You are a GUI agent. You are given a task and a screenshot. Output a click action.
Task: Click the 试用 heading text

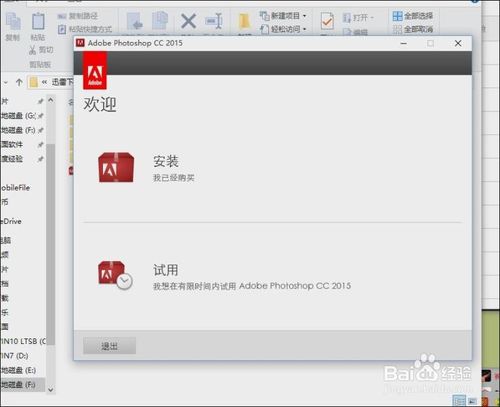(166, 270)
